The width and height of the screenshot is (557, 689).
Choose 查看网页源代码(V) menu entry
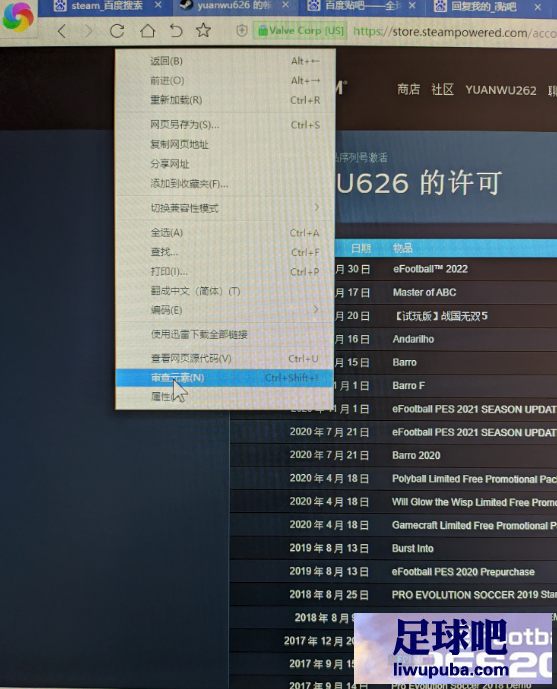224,359
